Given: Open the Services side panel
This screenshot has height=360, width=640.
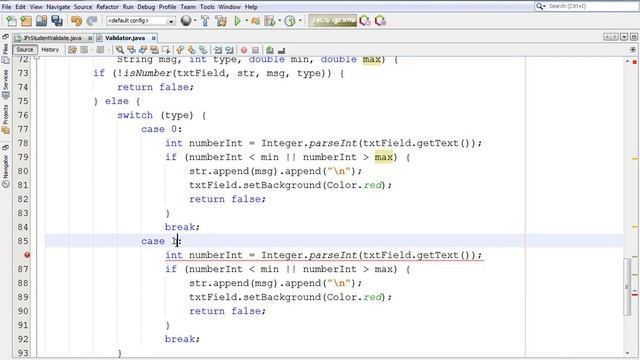Looking at the screenshot, I should (5, 84).
